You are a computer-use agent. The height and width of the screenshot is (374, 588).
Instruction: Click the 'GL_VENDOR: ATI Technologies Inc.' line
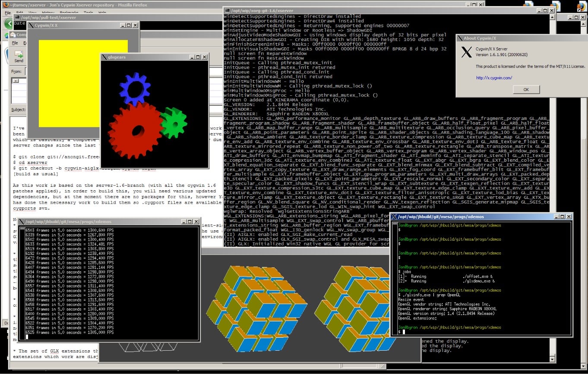(275, 109)
